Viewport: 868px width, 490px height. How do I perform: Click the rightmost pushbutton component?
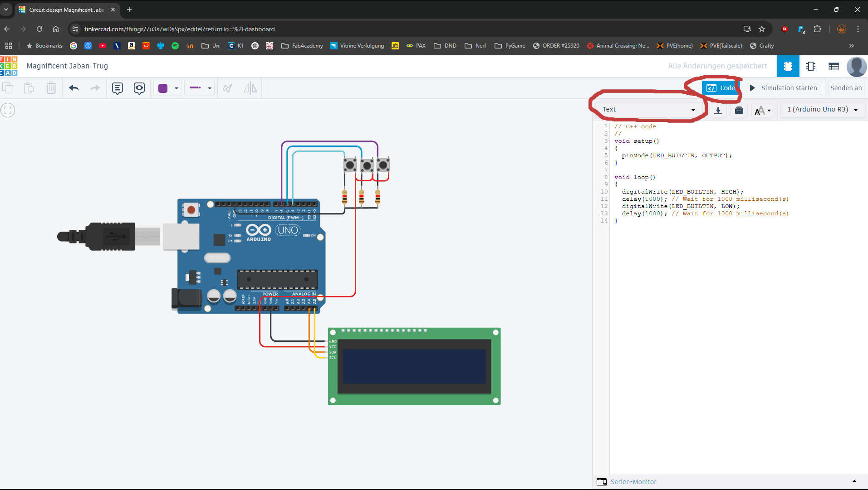click(x=383, y=165)
